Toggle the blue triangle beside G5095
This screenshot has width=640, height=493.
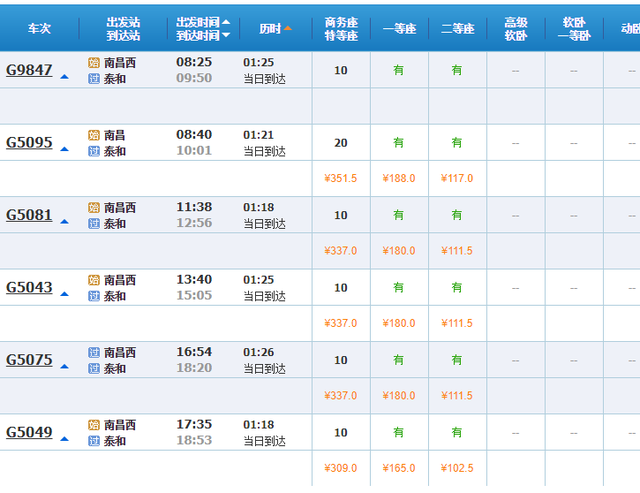coord(64,149)
